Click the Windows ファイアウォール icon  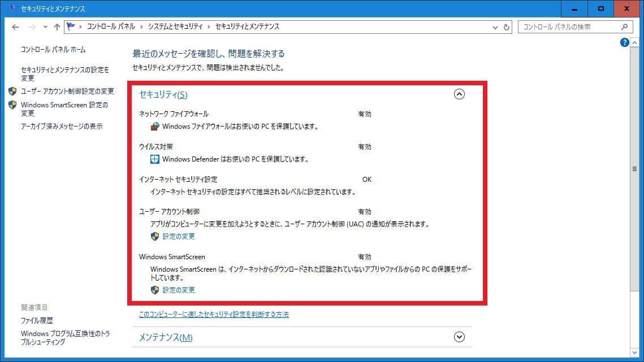pos(155,127)
